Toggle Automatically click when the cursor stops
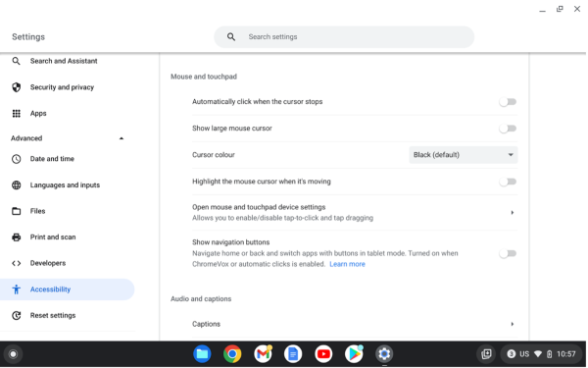This screenshot has height=368, width=588. pyautogui.click(x=508, y=102)
